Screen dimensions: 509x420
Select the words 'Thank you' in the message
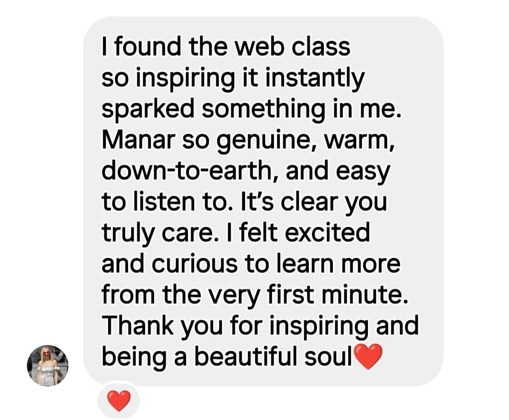162,327
